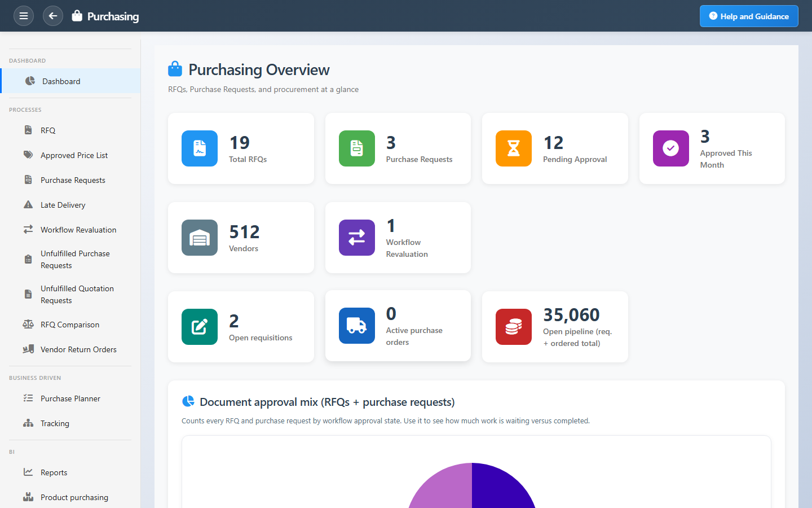Click the Reports chart line icon
Image resolution: width=812 pixels, height=508 pixels.
28,472
